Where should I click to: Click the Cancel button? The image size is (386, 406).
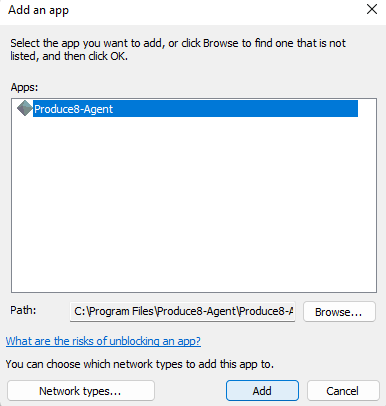(343, 391)
